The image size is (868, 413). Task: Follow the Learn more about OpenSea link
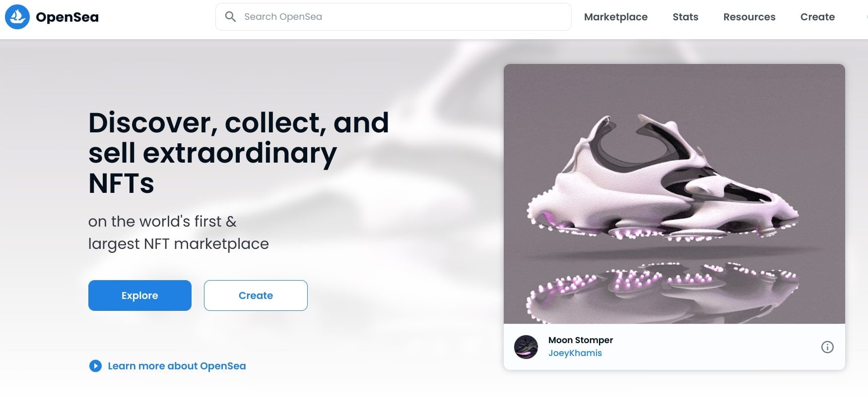coord(177,366)
